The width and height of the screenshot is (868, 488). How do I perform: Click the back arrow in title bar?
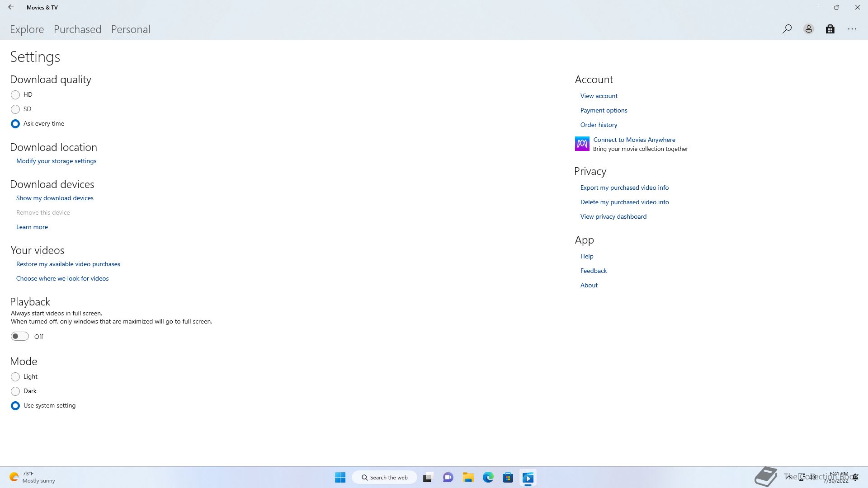11,7
